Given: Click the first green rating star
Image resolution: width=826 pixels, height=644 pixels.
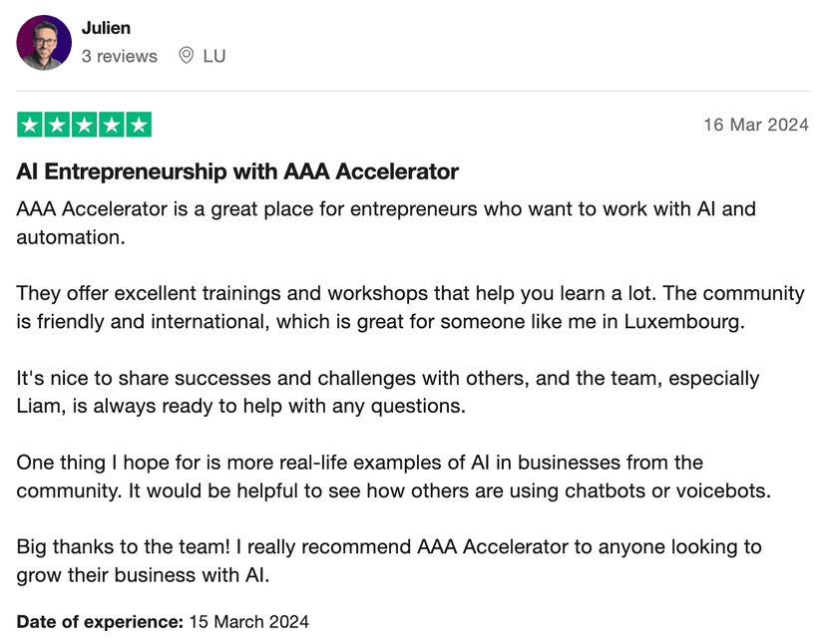Looking at the screenshot, I should pos(30,125).
